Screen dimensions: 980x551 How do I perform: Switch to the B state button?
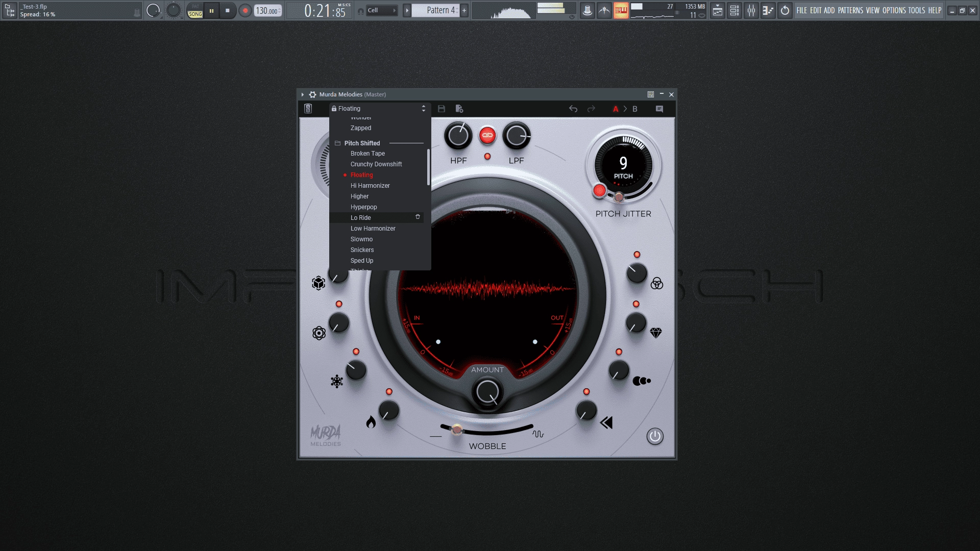(x=635, y=109)
